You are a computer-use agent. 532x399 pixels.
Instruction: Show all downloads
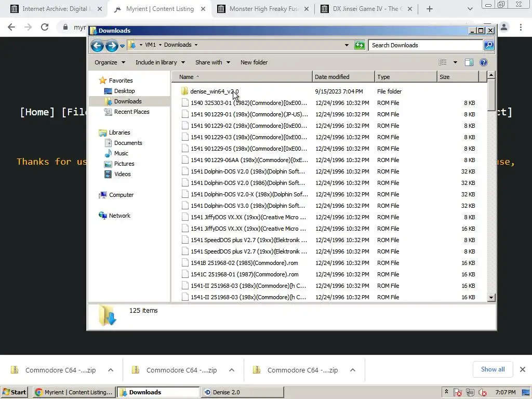coord(493,369)
